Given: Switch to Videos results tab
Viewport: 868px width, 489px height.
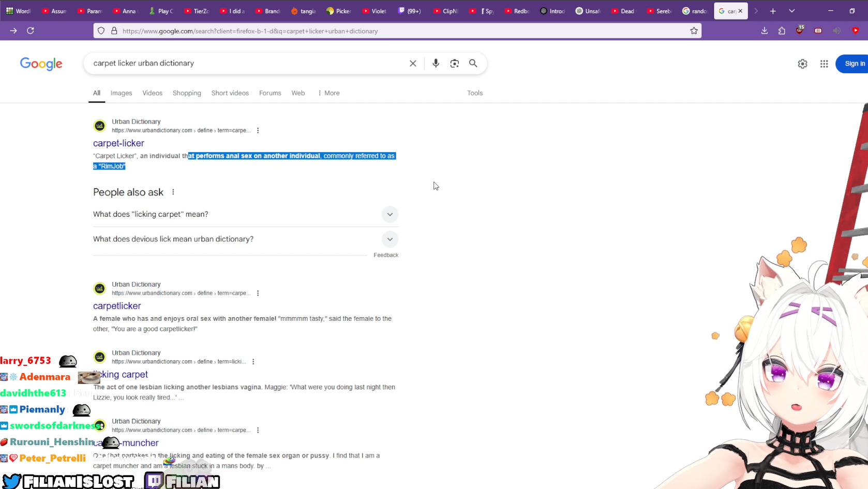Looking at the screenshot, I should coord(152,93).
